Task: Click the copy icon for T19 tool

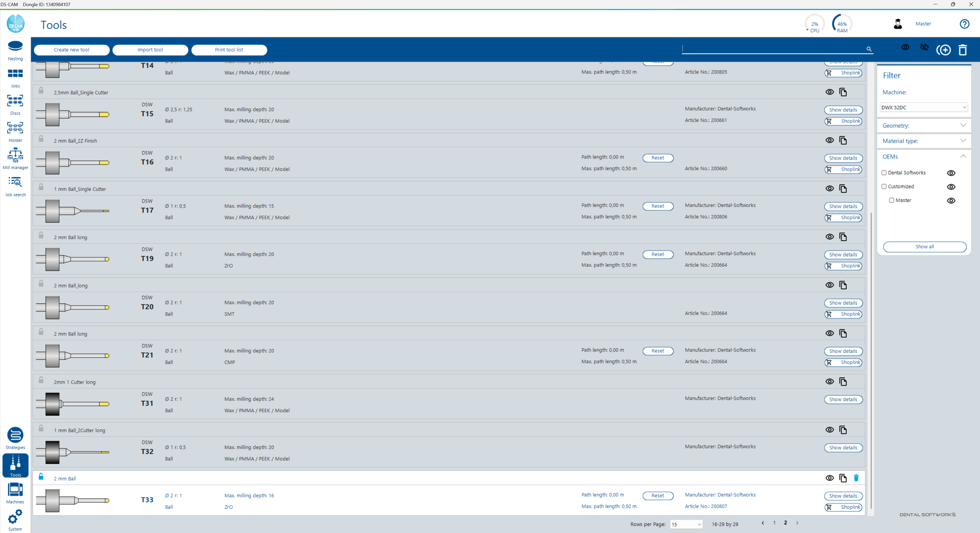Action: pyautogui.click(x=843, y=237)
